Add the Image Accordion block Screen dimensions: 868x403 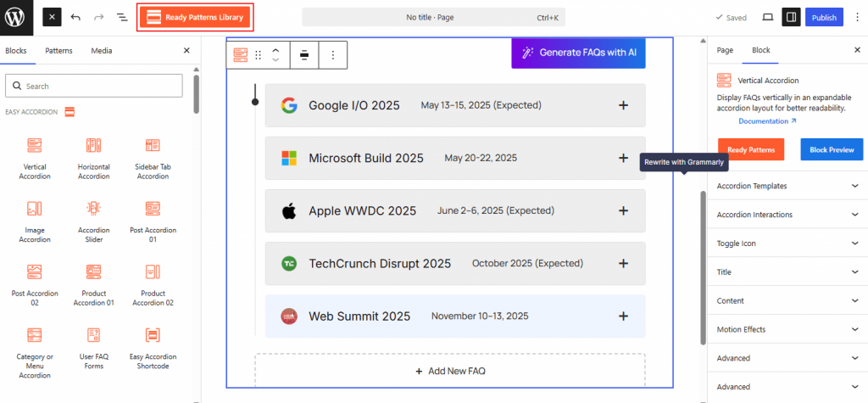[35, 209]
